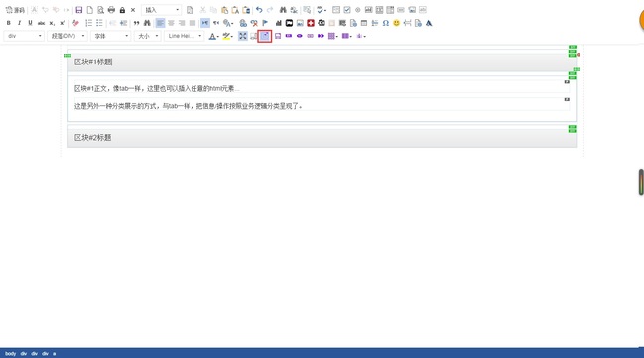
Task: Click the Save icon in the toolbar
Action: 78,10
